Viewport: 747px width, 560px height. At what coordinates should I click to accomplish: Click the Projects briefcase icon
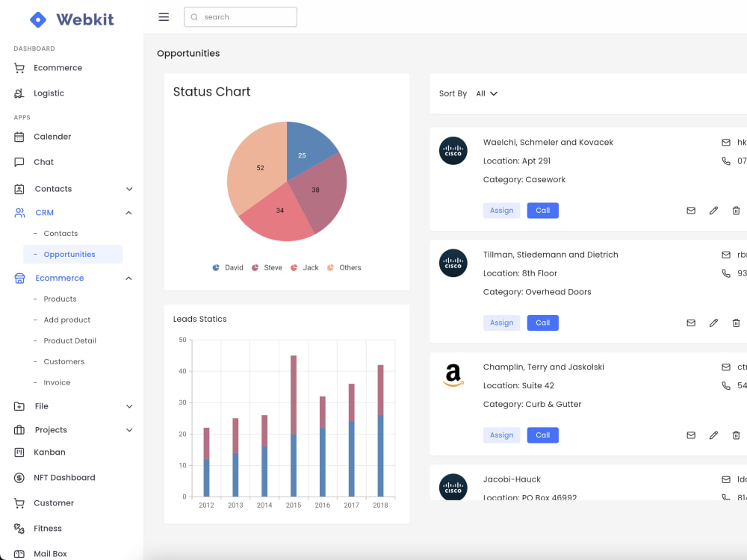19,430
